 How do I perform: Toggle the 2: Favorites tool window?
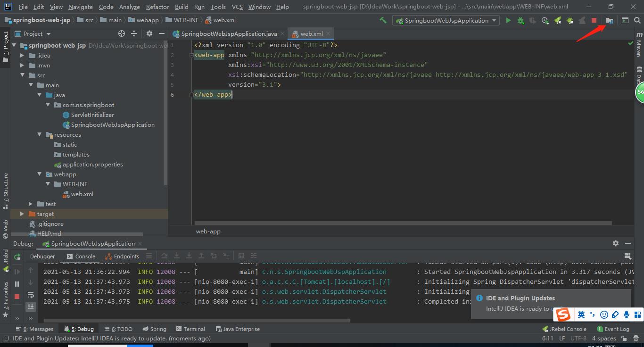6,299
